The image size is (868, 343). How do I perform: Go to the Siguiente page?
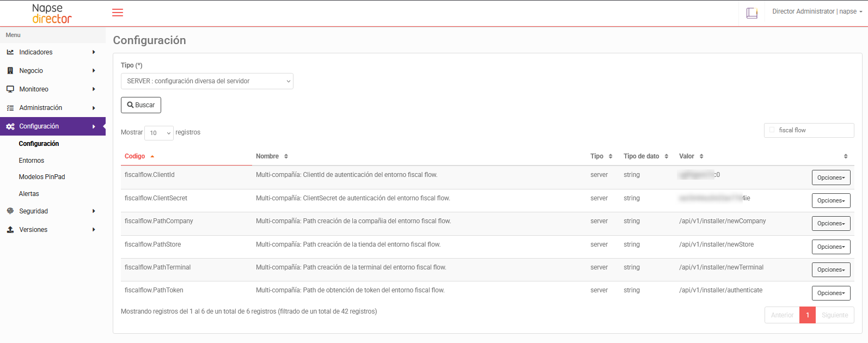point(834,315)
